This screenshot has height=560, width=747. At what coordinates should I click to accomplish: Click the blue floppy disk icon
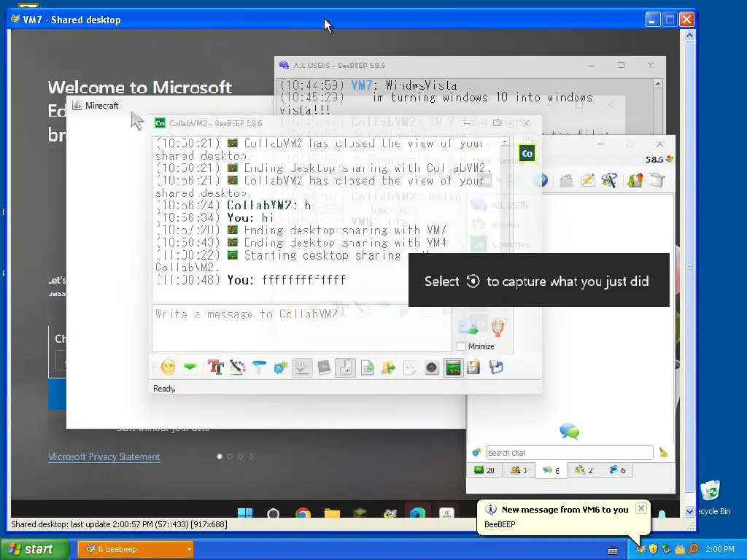point(496,367)
